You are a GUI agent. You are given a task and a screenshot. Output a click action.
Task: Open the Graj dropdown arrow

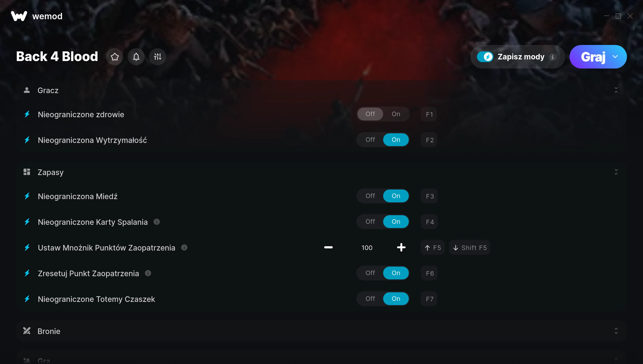coord(615,57)
